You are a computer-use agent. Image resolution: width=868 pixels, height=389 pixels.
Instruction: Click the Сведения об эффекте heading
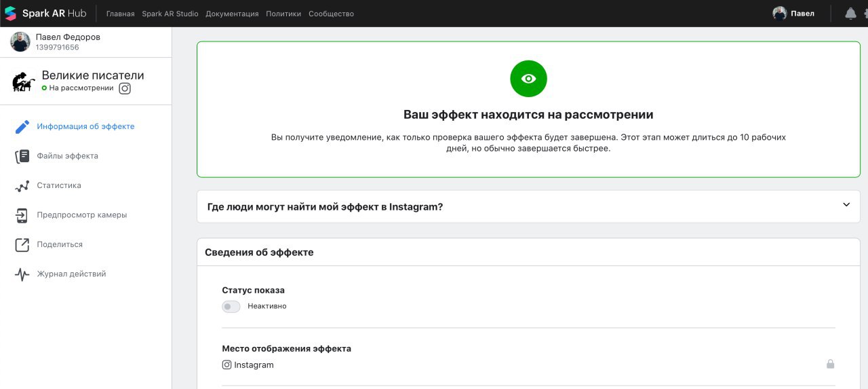click(x=259, y=253)
